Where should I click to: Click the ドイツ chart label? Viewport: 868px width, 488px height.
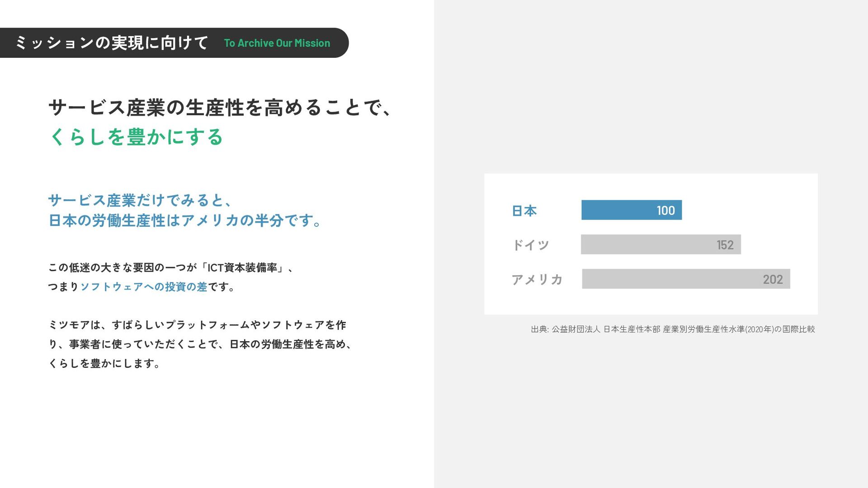pos(530,245)
